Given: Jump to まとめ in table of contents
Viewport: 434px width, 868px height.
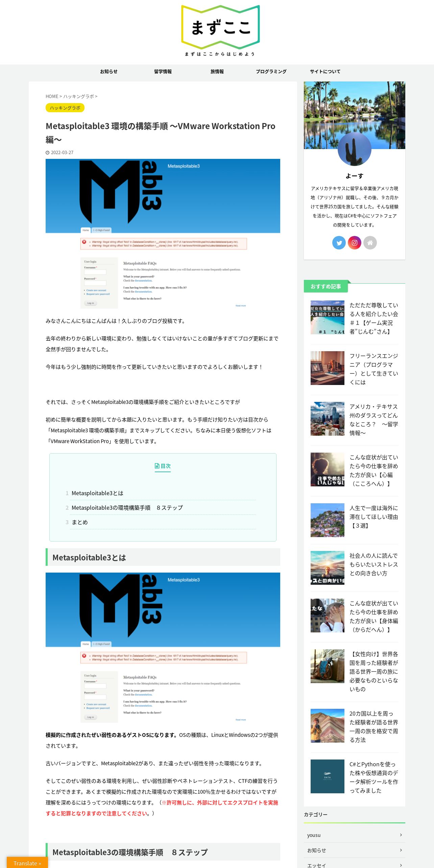Looking at the screenshot, I should coord(80,522).
